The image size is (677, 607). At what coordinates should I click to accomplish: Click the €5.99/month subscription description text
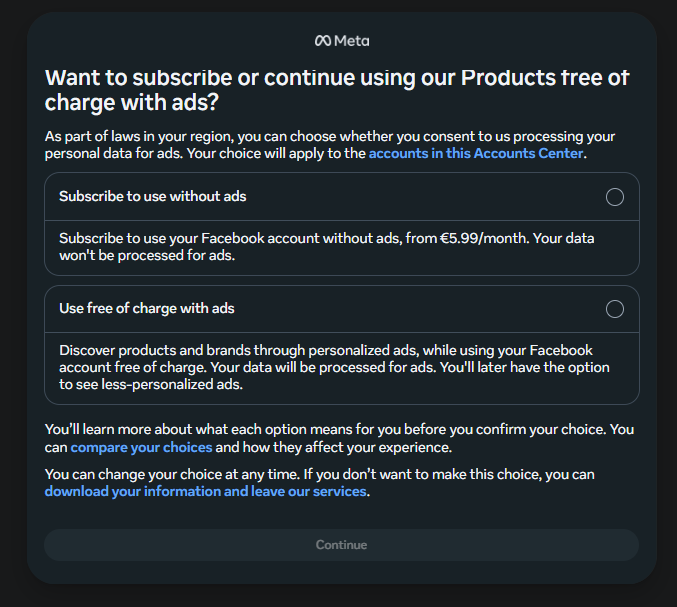tap(326, 247)
